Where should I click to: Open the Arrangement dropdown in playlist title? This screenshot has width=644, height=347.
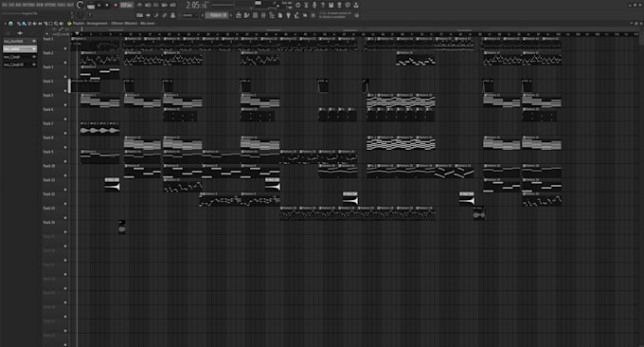97,24
